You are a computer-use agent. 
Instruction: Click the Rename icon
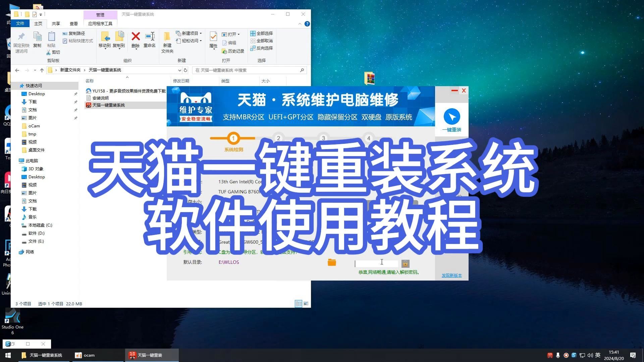point(150,36)
